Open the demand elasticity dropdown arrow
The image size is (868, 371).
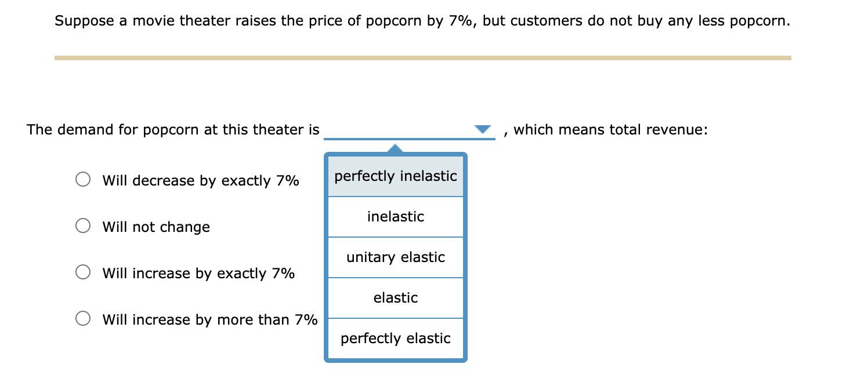coord(482,129)
